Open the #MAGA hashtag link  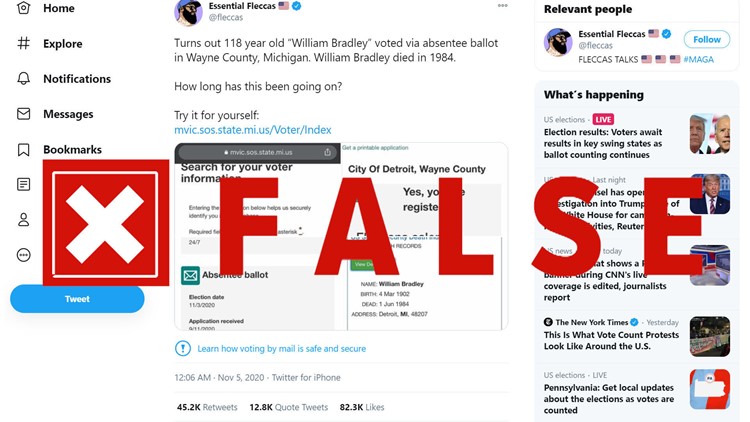(698, 59)
